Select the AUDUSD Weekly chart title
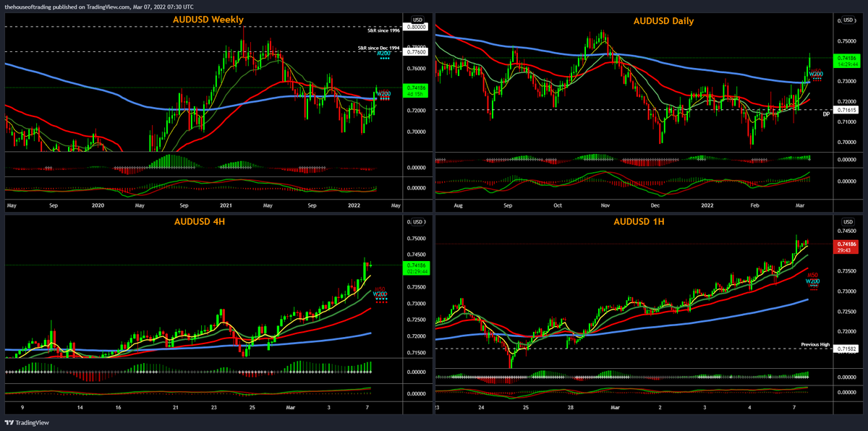 [207, 20]
